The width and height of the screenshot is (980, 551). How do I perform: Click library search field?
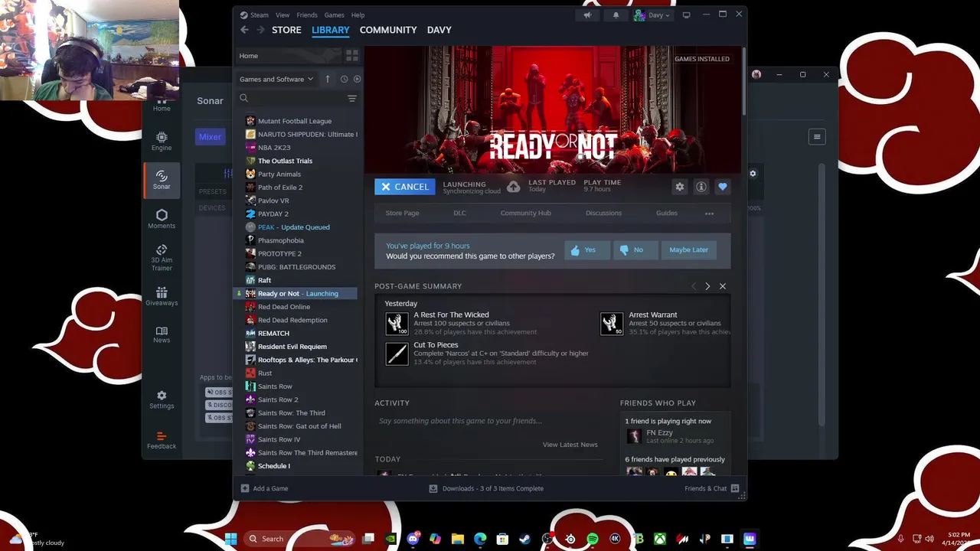(291, 99)
